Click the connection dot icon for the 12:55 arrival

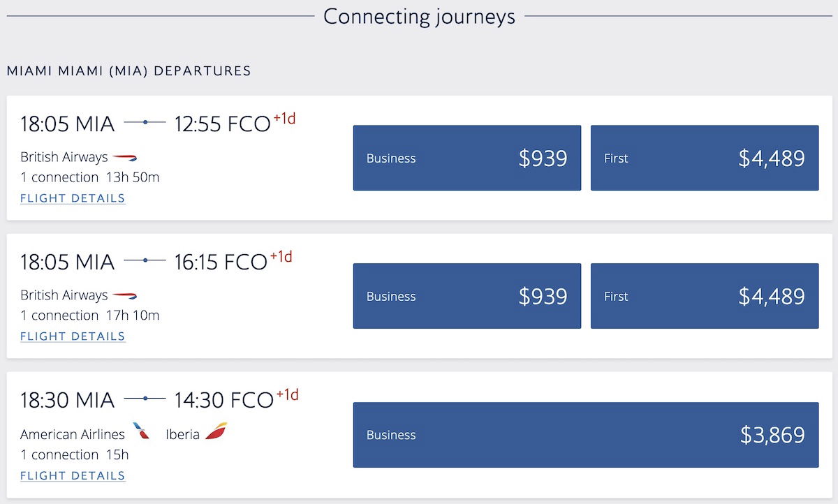coord(145,123)
